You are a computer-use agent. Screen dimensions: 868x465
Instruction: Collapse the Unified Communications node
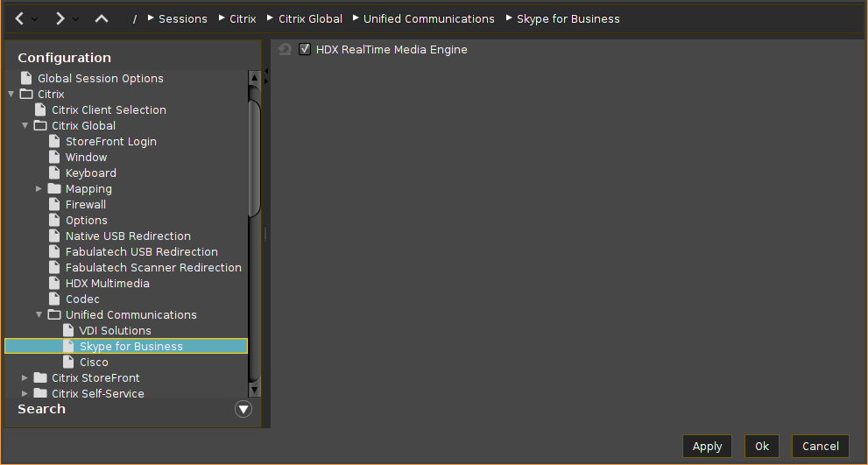point(39,314)
